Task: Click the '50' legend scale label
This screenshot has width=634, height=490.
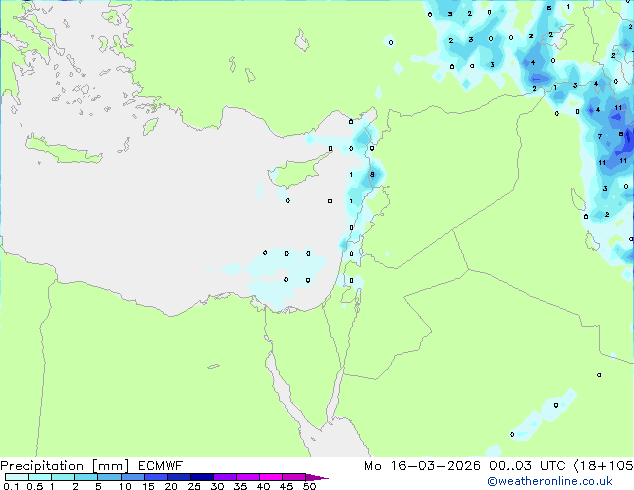Action: click(x=310, y=486)
